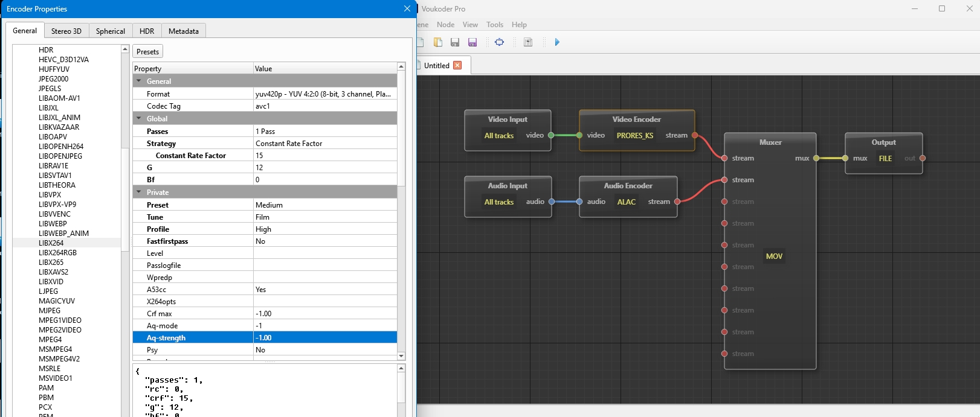Click the green video output port on Video Input
980x417 pixels.
tap(551, 135)
